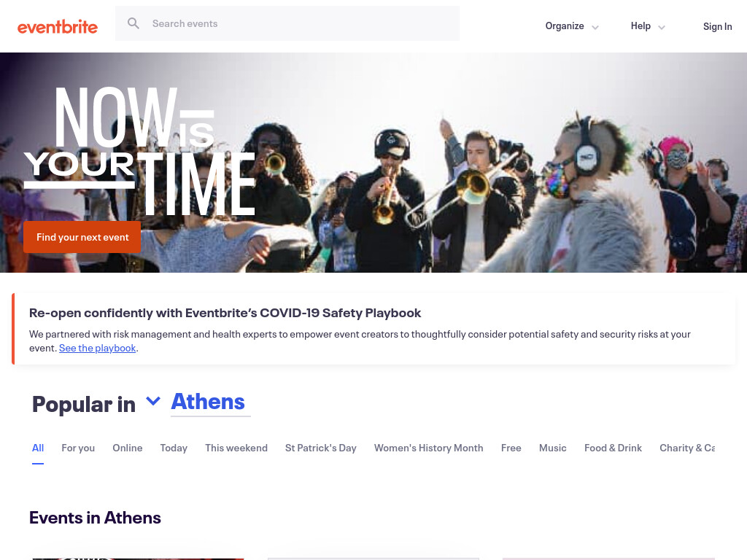Expand the location chevron before Athens
Viewport: 747px width, 560px height.
[153, 400]
